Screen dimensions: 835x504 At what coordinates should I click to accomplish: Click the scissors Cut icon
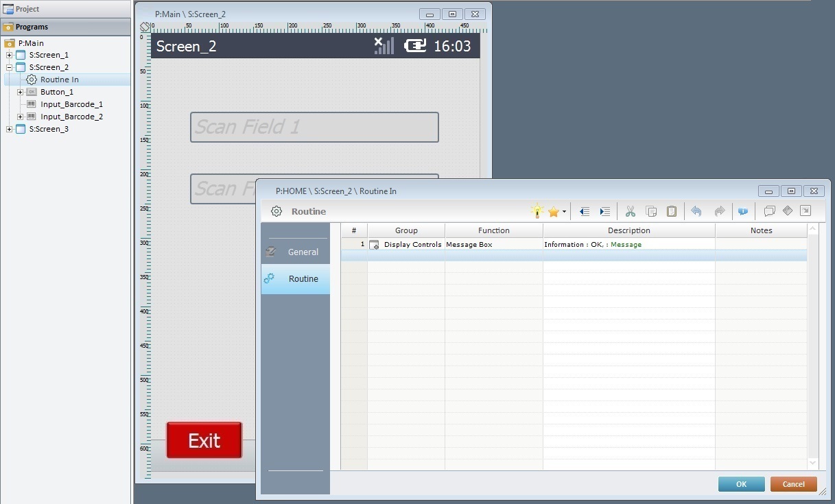pyautogui.click(x=630, y=211)
